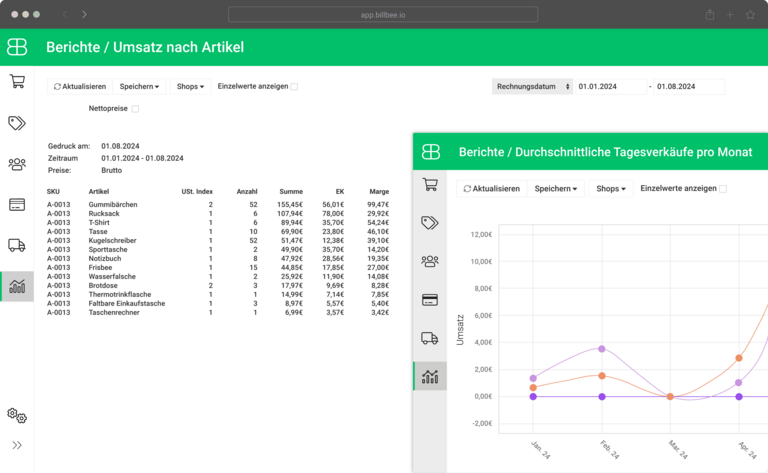Image resolution: width=768 pixels, height=473 pixels.
Task: Click the orange data point at Apr 24
Action: (x=739, y=358)
